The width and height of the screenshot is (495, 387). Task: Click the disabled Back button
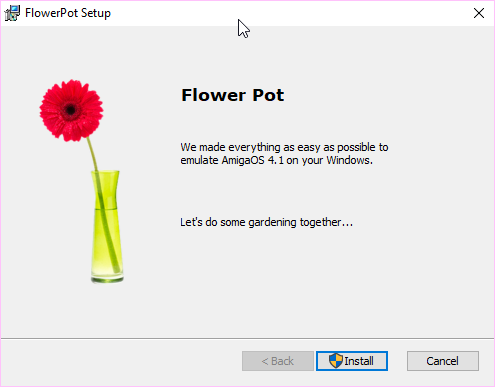click(278, 361)
